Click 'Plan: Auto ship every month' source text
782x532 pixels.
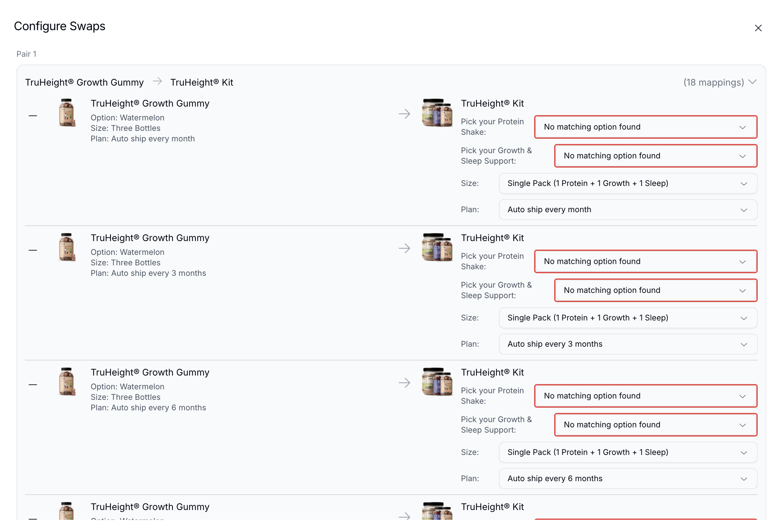(x=143, y=138)
